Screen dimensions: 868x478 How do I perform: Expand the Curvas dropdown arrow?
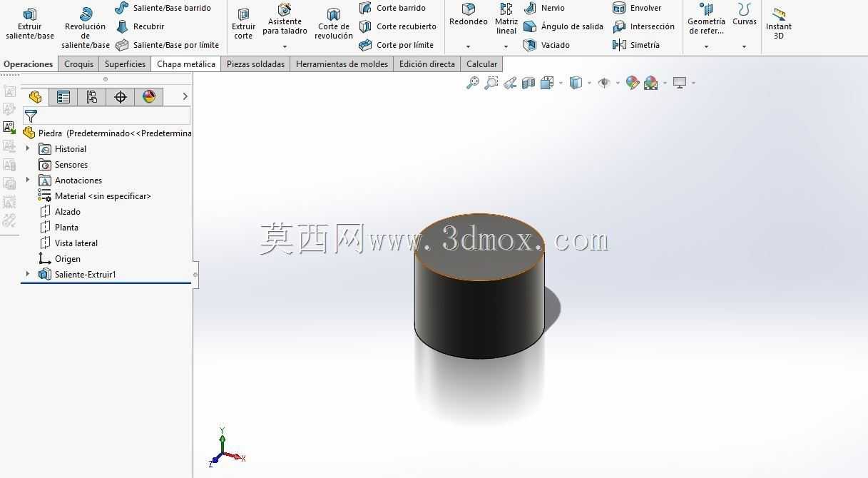(x=745, y=47)
